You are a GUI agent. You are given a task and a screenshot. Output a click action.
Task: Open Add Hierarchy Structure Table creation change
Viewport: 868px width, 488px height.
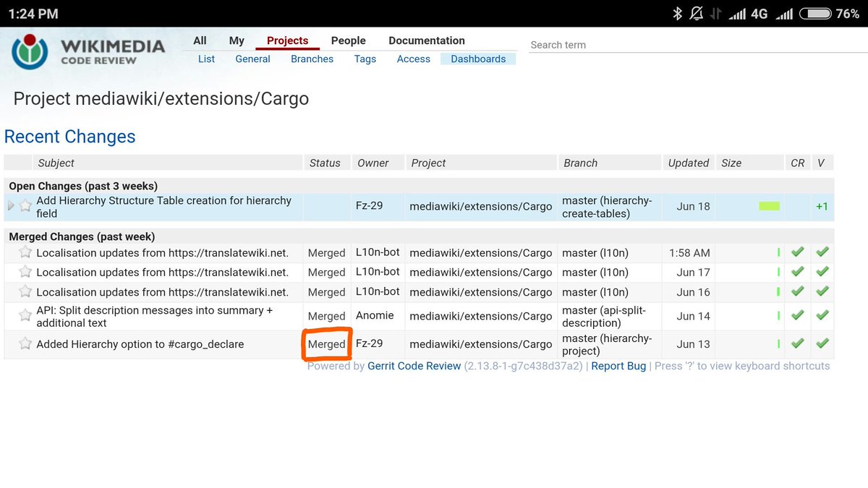[x=163, y=207]
